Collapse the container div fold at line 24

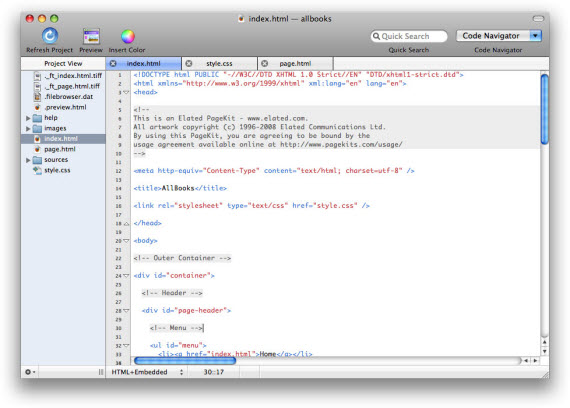click(126, 276)
